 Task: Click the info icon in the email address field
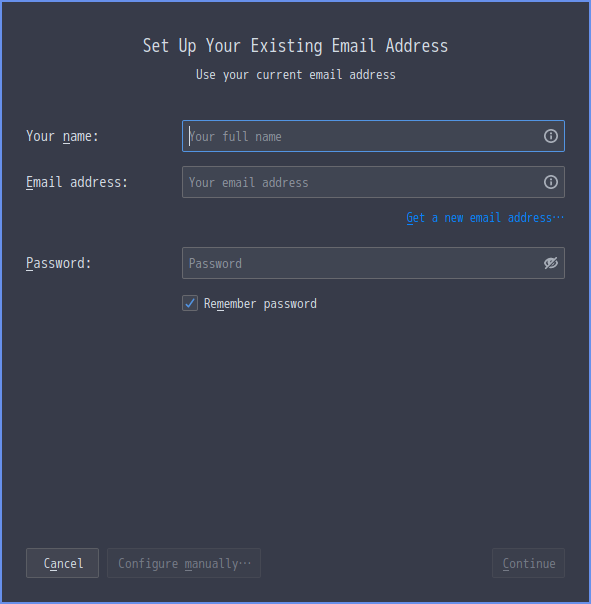click(x=551, y=182)
